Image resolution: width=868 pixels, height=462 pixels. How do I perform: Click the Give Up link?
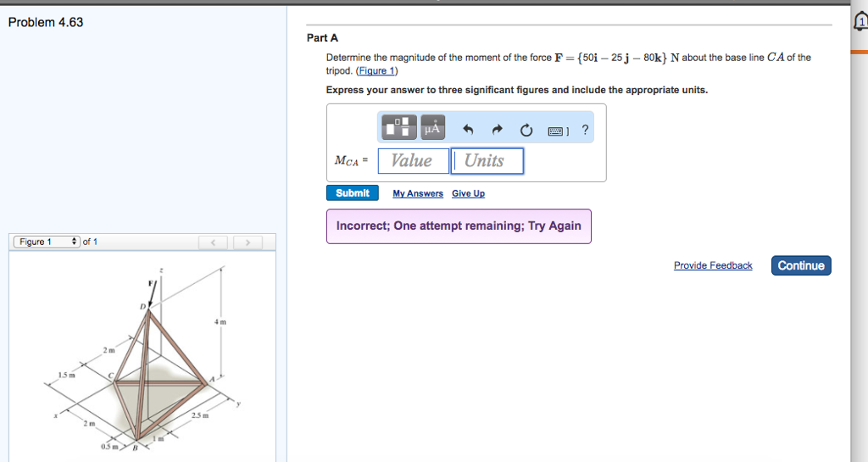pos(468,193)
